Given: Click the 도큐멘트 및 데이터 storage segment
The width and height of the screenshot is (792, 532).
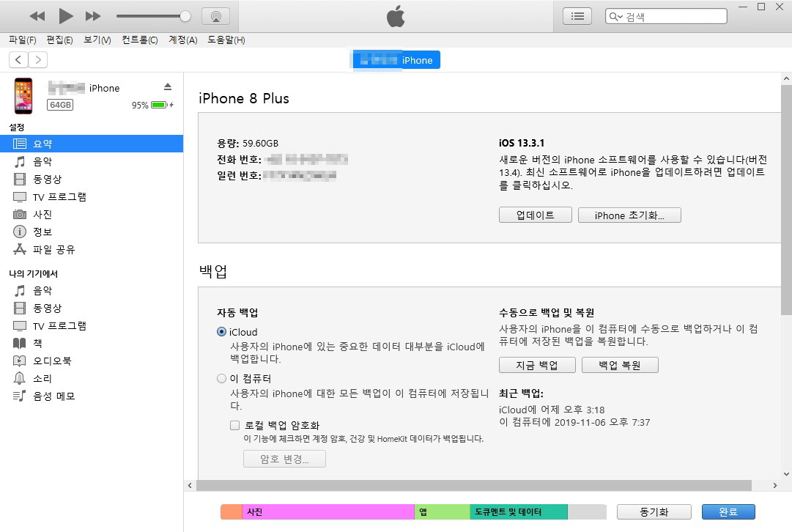Looking at the screenshot, I should click(x=519, y=511).
